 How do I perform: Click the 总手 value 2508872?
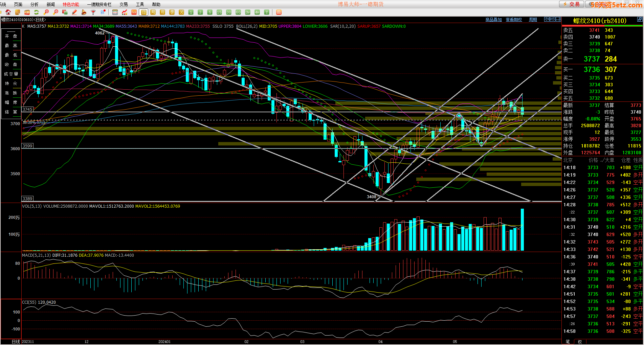[x=590, y=125]
